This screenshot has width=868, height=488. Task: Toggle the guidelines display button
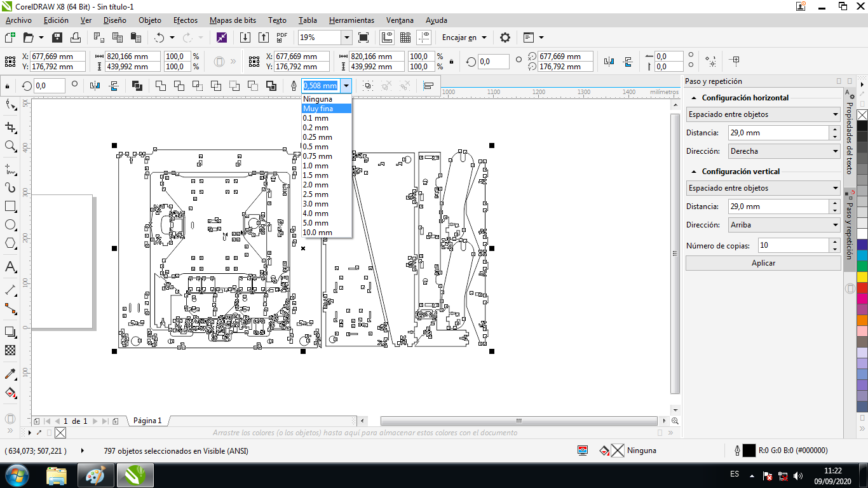424,37
